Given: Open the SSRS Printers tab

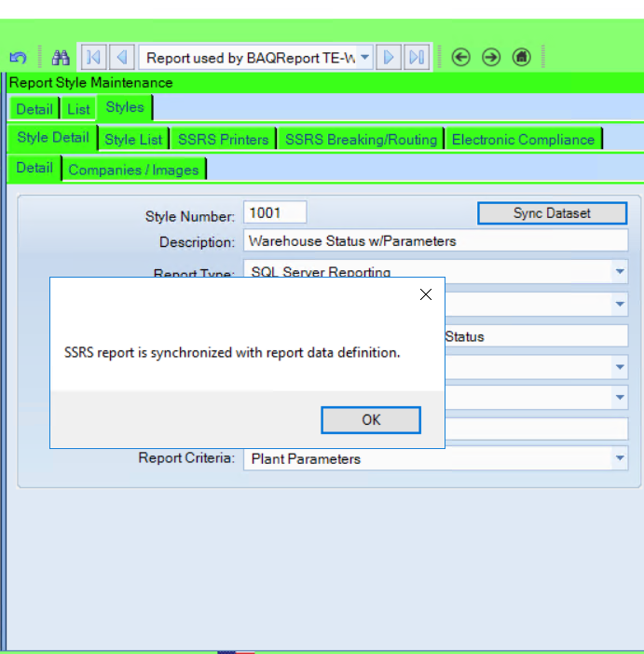Looking at the screenshot, I should tap(224, 140).
